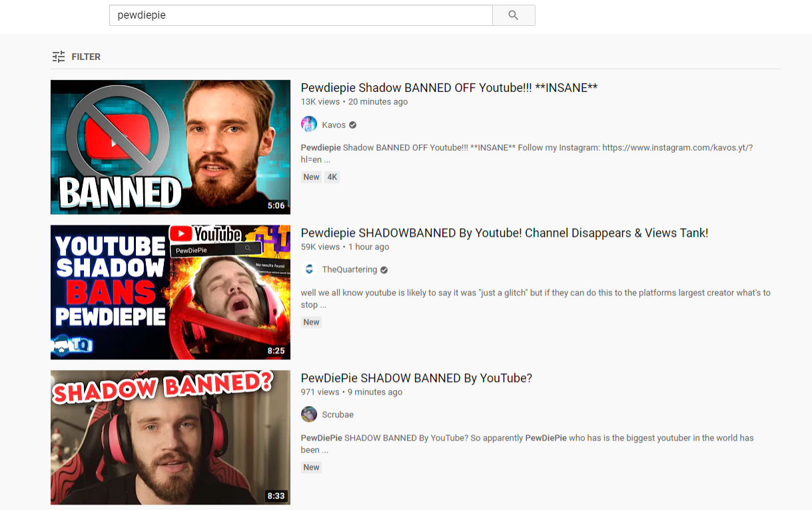Image resolution: width=812 pixels, height=510 pixels.
Task: Click into the pewdiepie search field
Action: click(x=301, y=15)
